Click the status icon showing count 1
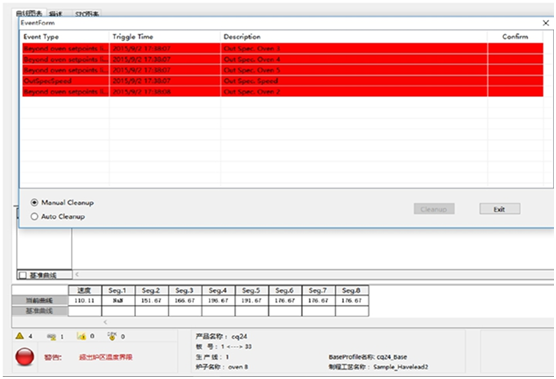 coord(52,336)
